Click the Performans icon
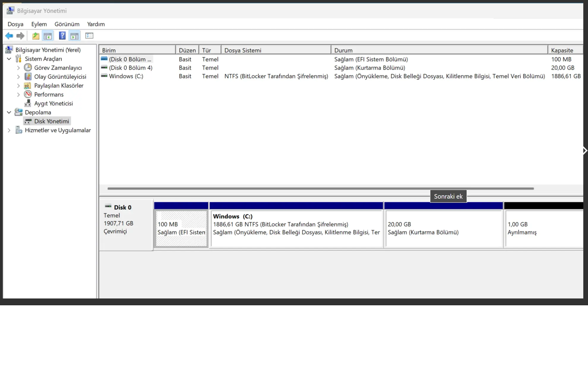This screenshot has width=588, height=371. point(28,94)
